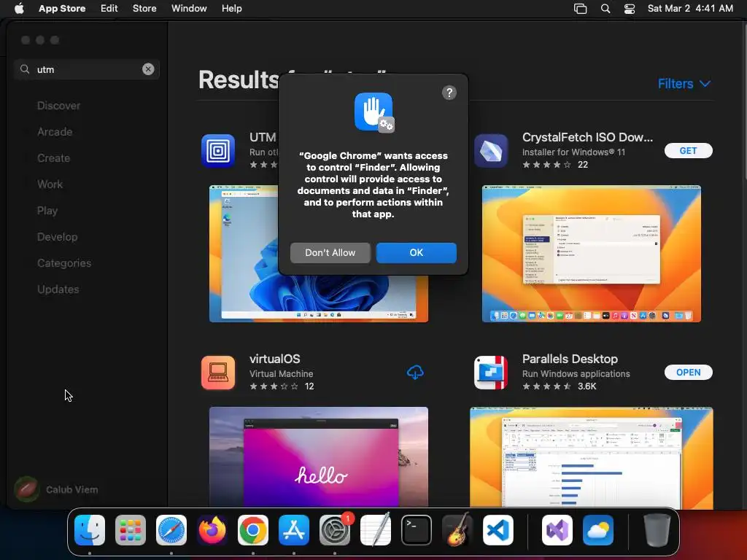Click the virtualOS app icon

tap(217, 373)
